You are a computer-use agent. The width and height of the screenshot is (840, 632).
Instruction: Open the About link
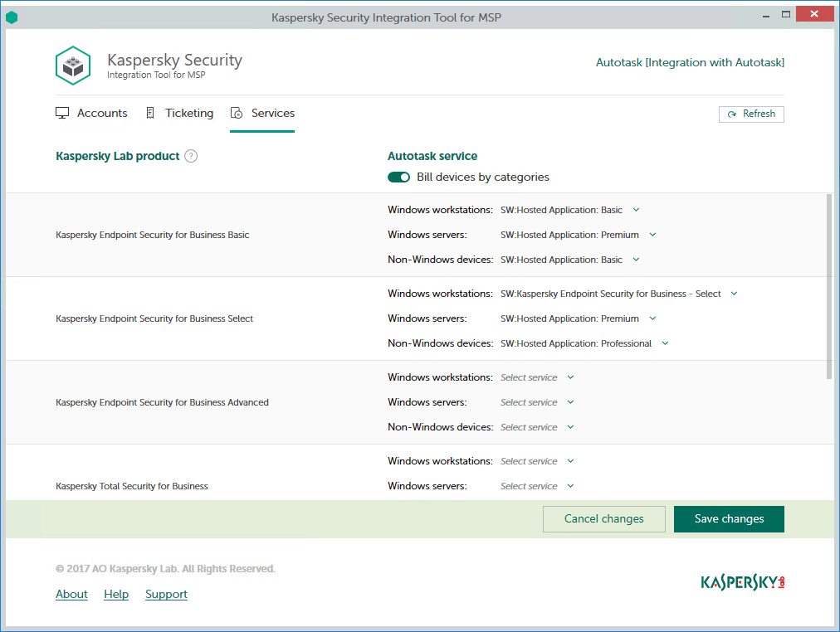pyautogui.click(x=71, y=594)
